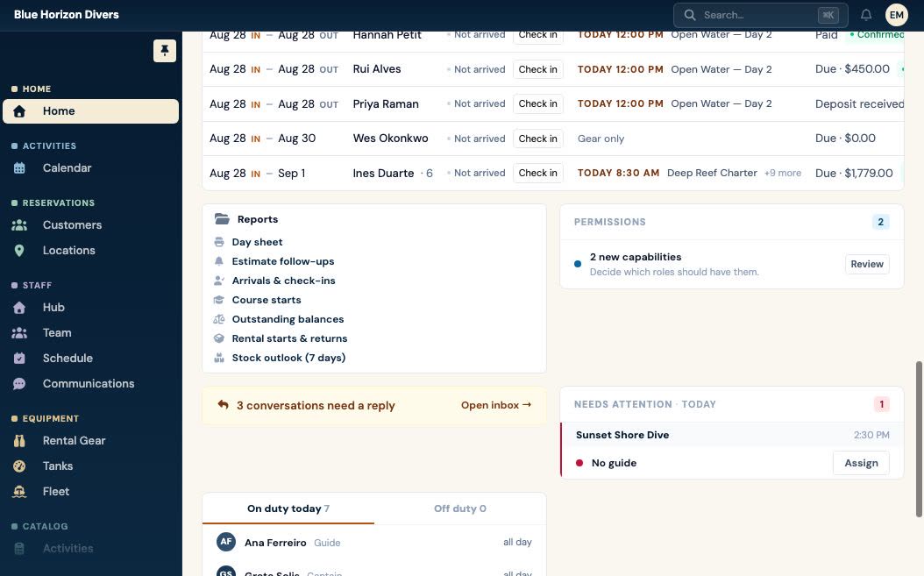Click the reply arrow icon in conversations banner
The height and width of the screenshot is (576, 924).
[223, 405]
